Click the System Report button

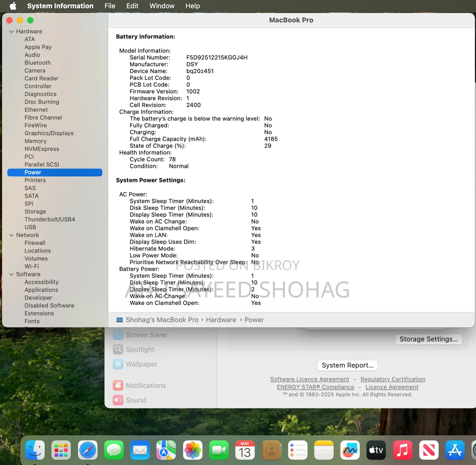click(x=347, y=365)
